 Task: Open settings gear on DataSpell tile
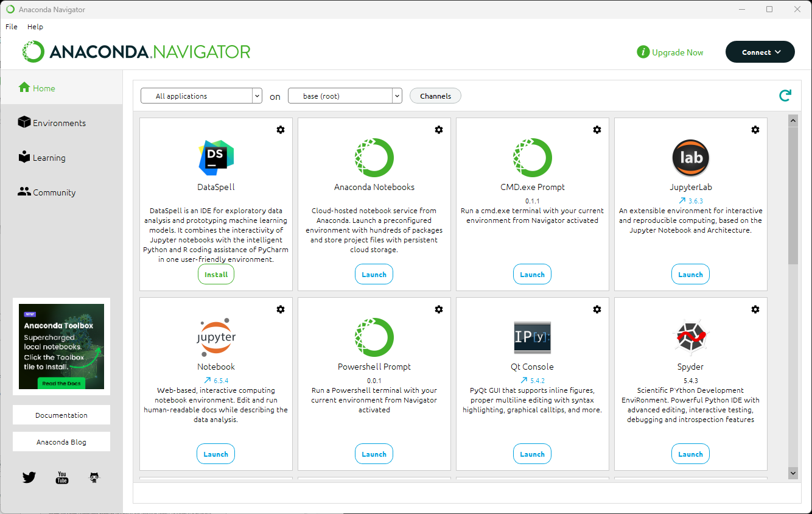[281, 130]
